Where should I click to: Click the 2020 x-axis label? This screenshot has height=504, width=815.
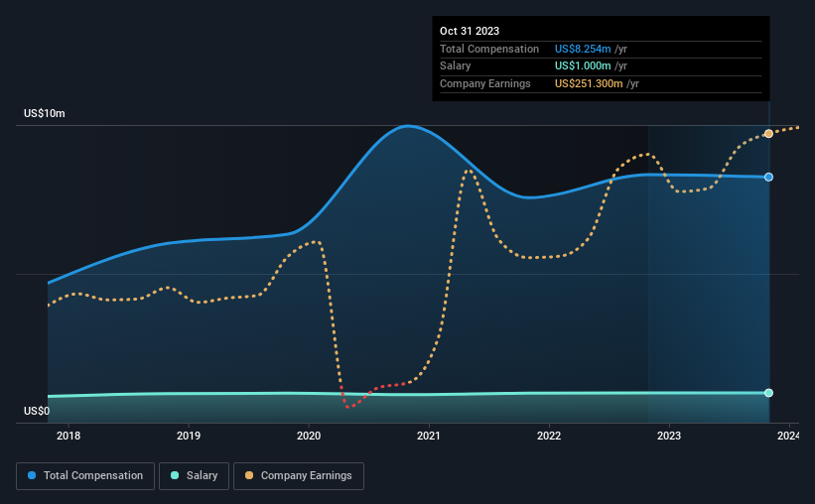309,436
